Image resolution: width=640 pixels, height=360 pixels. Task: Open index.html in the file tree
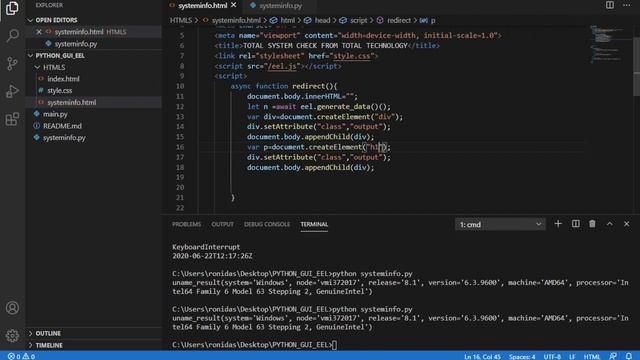click(63, 79)
